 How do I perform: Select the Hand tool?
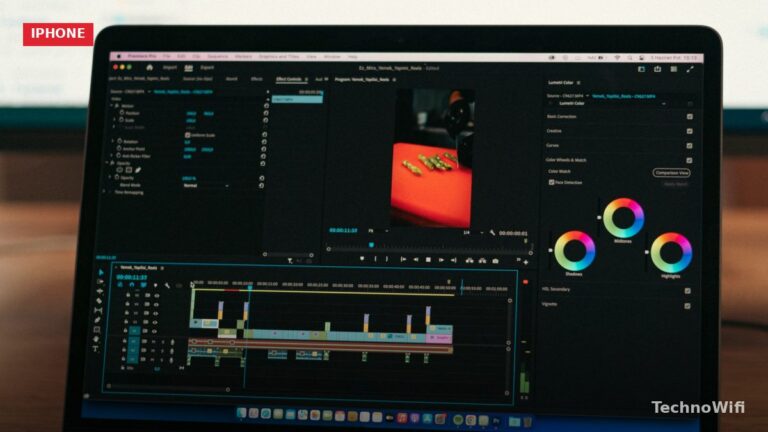[96, 339]
